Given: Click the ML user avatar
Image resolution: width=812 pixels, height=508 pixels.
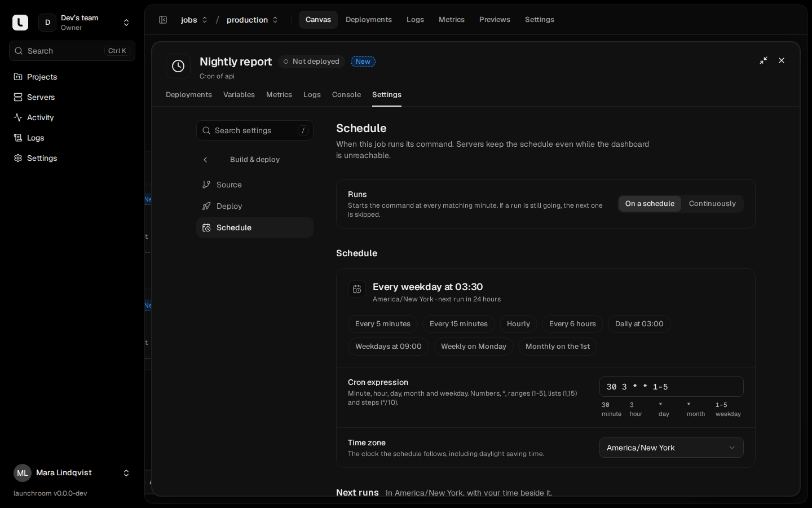Looking at the screenshot, I should [23, 473].
